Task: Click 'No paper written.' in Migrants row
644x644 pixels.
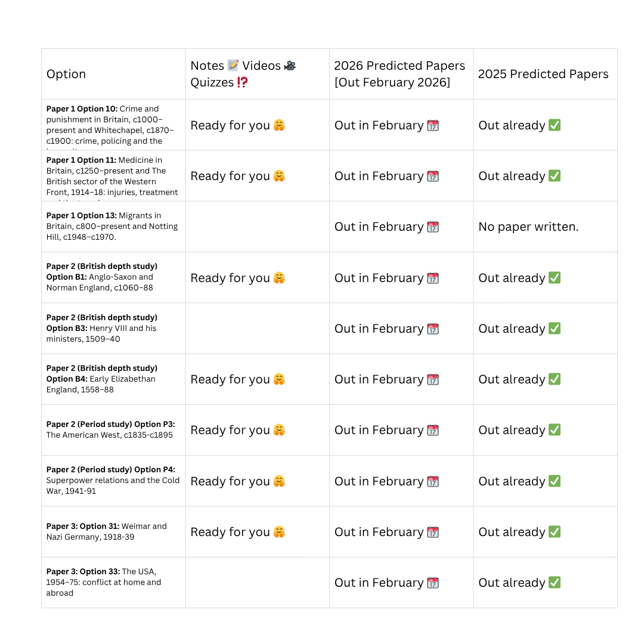Action: (x=528, y=227)
